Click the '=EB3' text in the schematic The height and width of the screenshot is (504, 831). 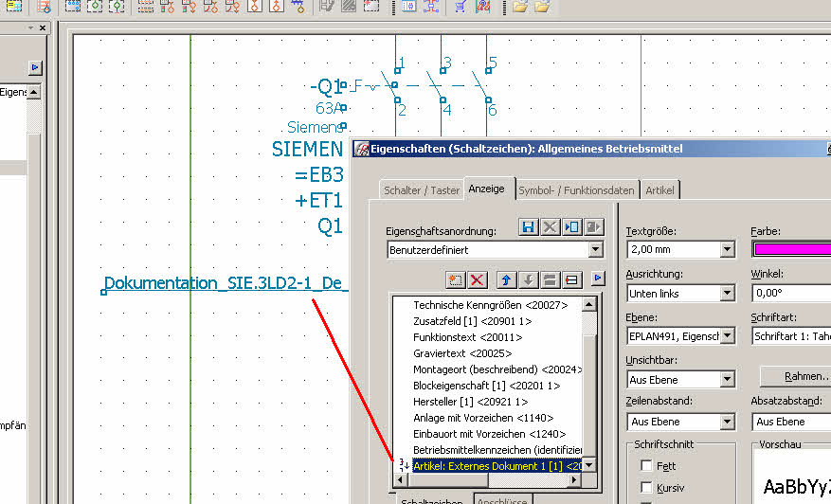tap(319, 174)
